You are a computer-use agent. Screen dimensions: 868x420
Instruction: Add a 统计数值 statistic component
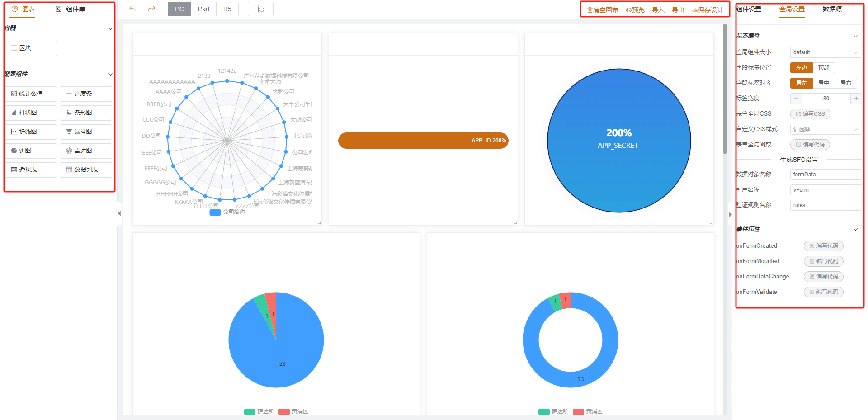31,94
